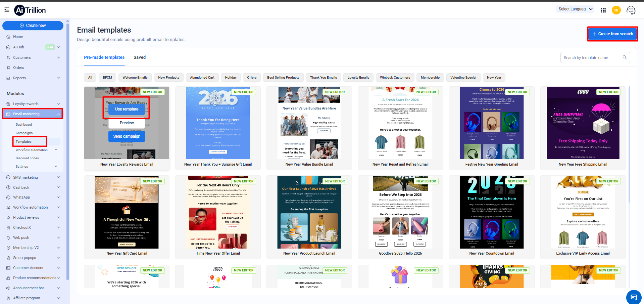Image resolution: width=644 pixels, height=304 pixels.
Task: Open the apps grid icon
Action: (603, 10)
